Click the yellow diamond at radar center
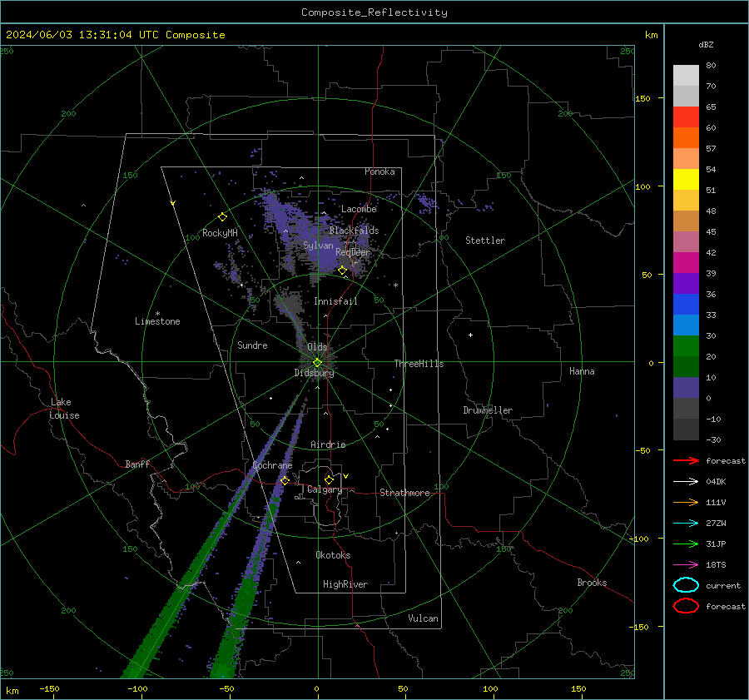The height and width of the screenshot is (700, 749). [x=317, y=363]
